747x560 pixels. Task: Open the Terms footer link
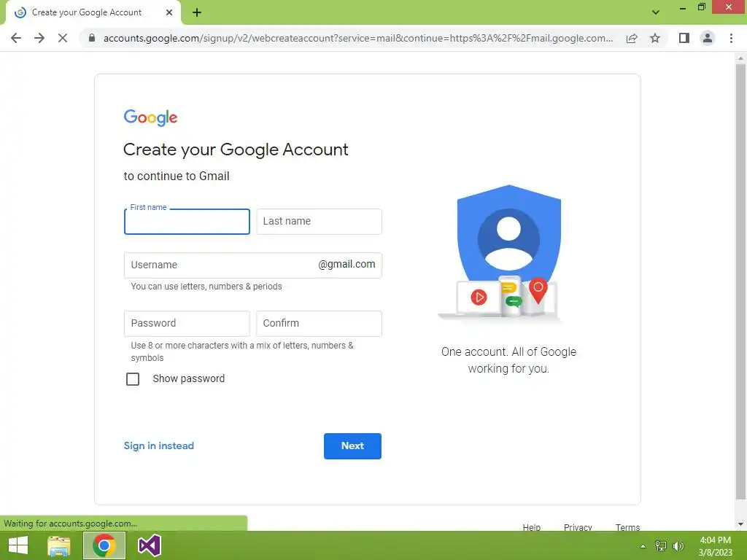628,526
